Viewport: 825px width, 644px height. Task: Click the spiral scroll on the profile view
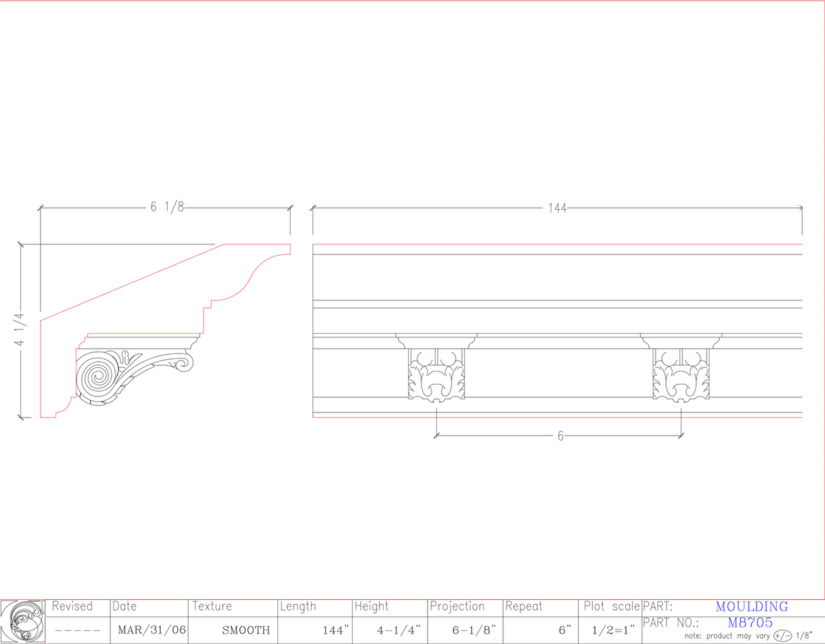[98, 377]
